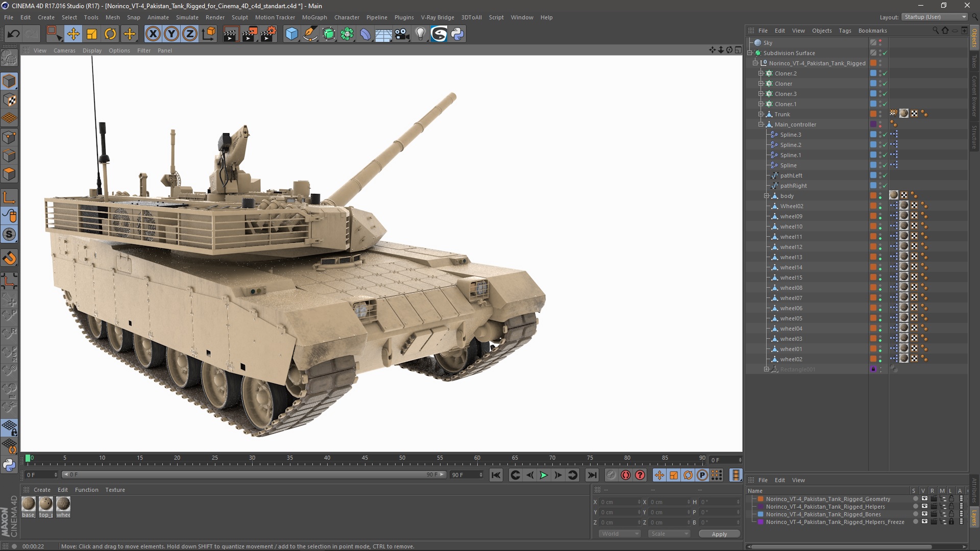Click the Apply button

(x=719, y=534)
